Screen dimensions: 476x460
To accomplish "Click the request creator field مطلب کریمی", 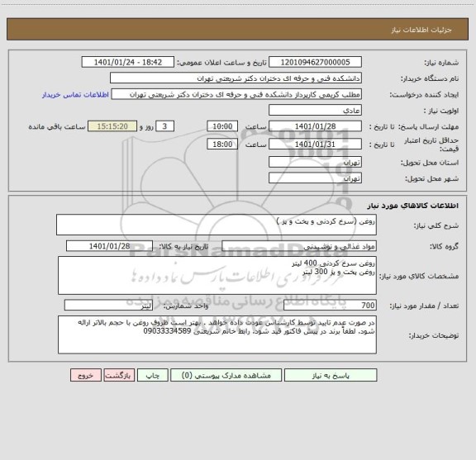I will [x=236, y=94].
